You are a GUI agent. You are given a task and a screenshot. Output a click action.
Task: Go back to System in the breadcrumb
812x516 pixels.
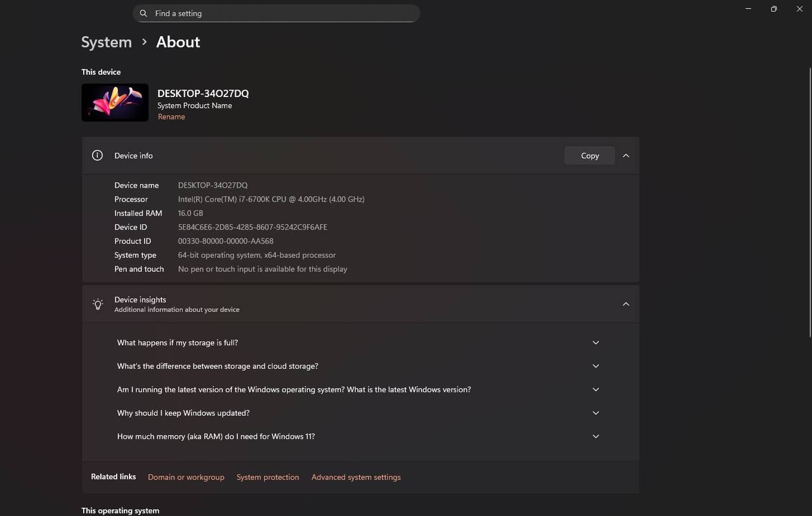(107, 42)
